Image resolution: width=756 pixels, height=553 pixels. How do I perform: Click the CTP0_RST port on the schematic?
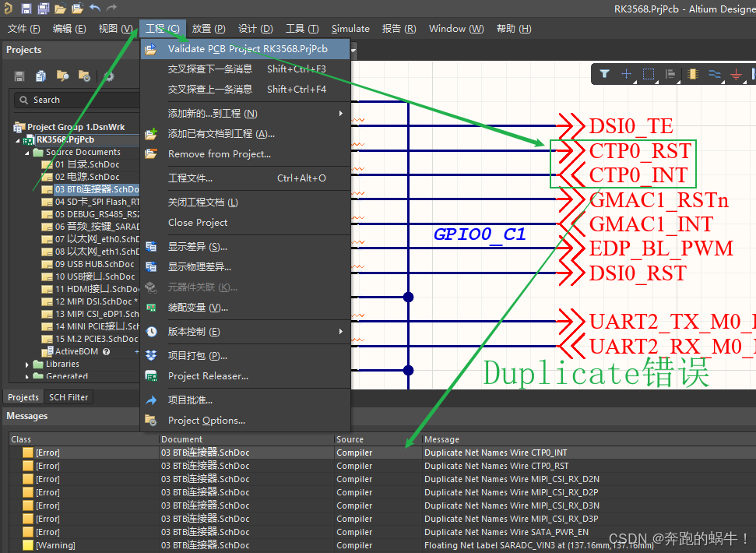(624, 151)
